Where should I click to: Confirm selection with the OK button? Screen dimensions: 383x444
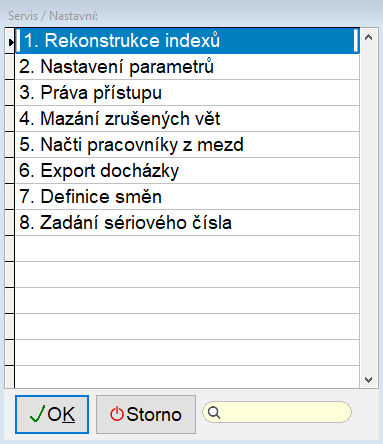pyautogui.click(x=52, y=414)
